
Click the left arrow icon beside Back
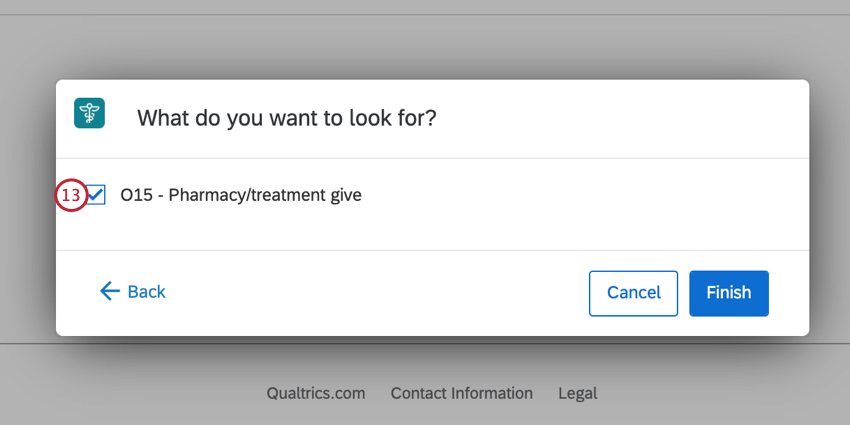[x=110, y=291]
